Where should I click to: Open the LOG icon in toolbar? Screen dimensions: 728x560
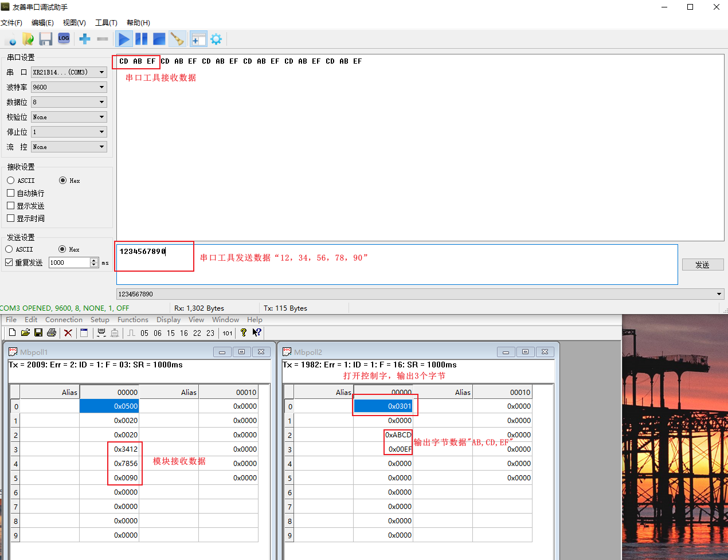pyautogui.click(x=64, y=38)
